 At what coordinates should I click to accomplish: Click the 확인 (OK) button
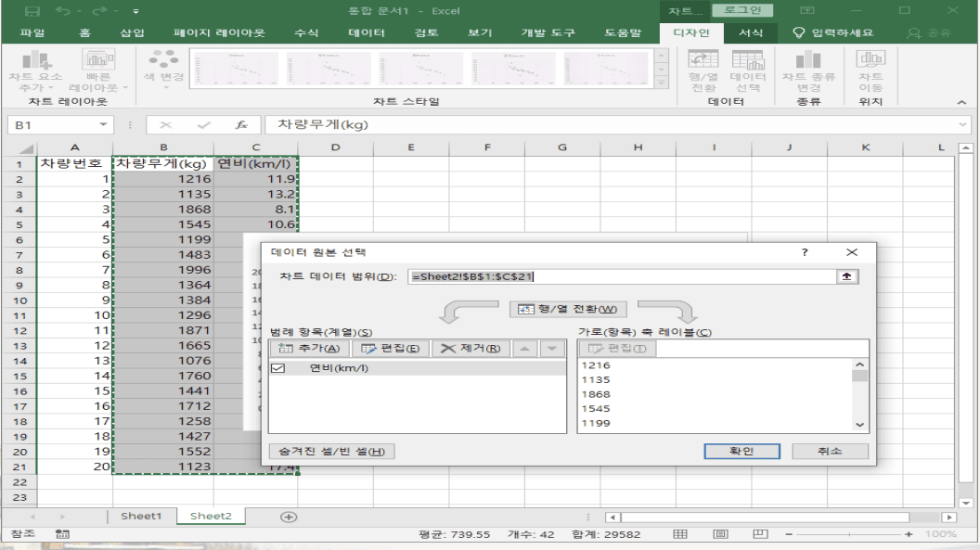coord(741,451)
